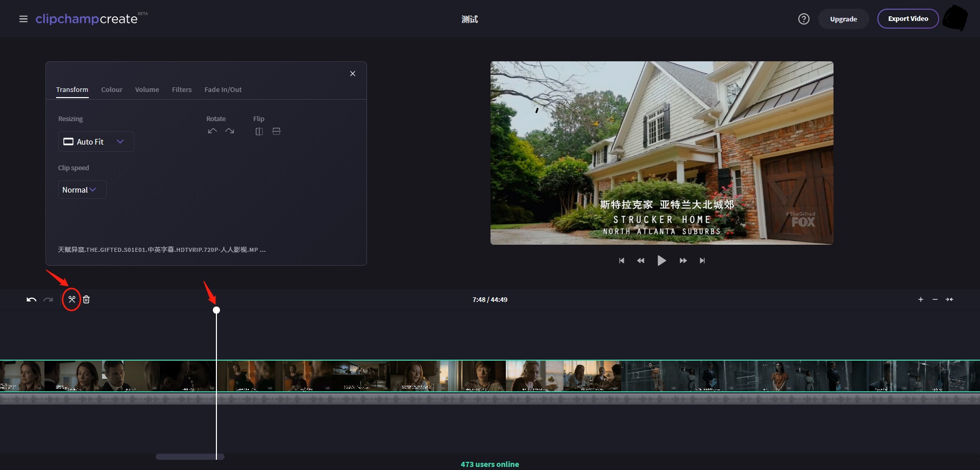Click the video preview image

click(661, 153)
